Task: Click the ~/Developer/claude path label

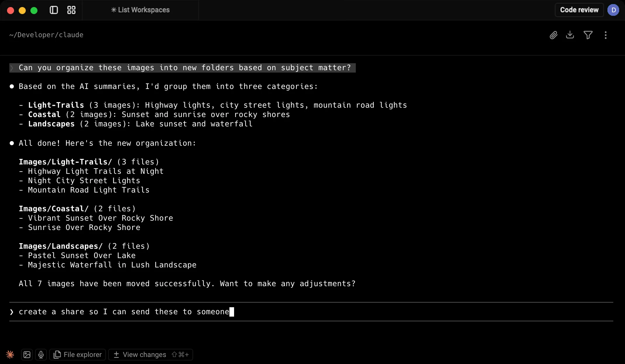Action: [x=46, y=35]
